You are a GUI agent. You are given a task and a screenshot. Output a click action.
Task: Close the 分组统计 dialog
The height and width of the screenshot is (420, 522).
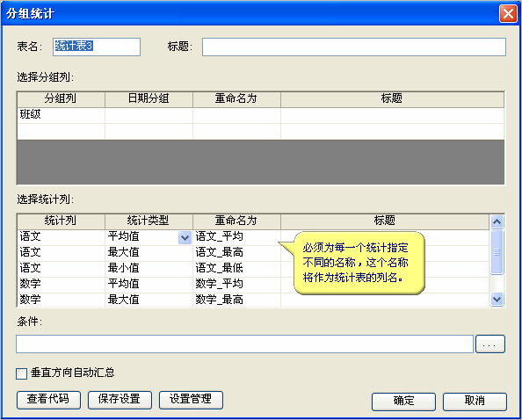508,14
